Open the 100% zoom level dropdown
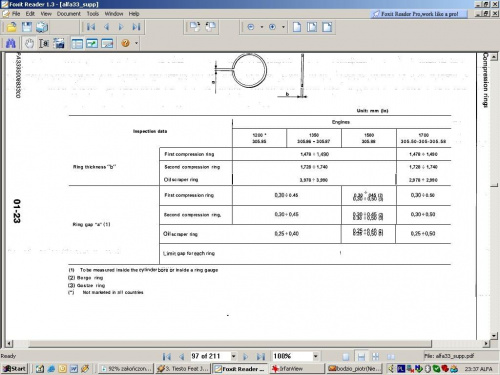Viewport: 500px width, 375px height. point(315,356)
